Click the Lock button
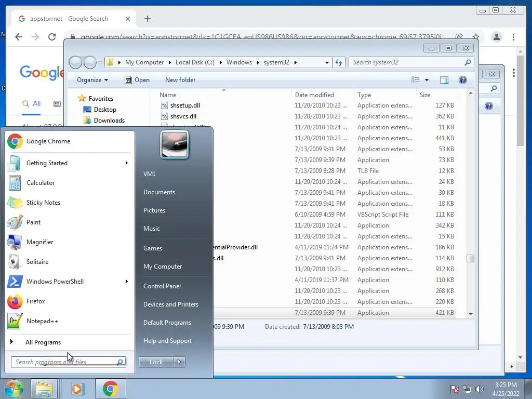This screenshot has width=532, height=399. click(156, 362)
